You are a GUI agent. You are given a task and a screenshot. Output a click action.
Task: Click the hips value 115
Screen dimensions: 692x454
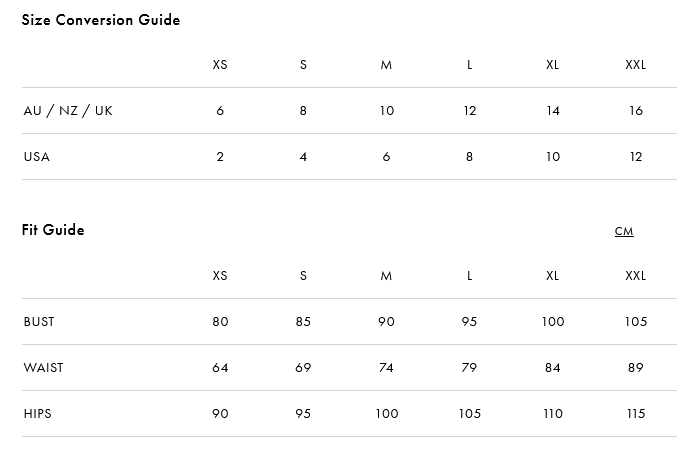tap(636, 413)
